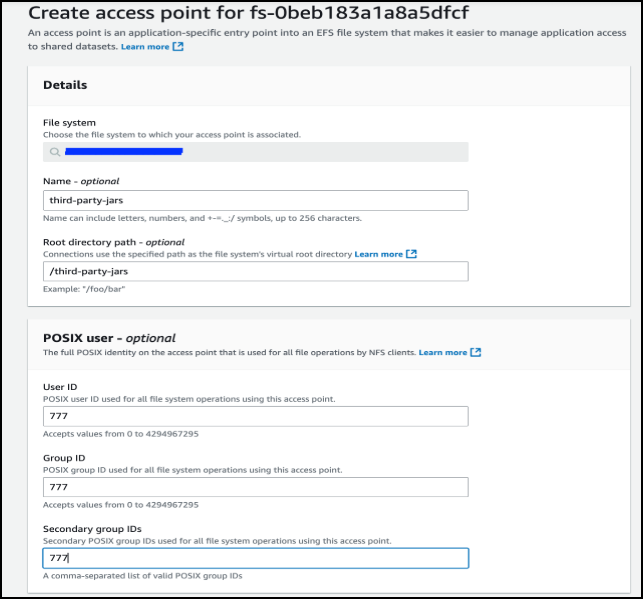This screenshot has height=599, width=643.
Task: Focus the Name field containing third-party-jars
Action: pyautogui.click(x=256, y=201)
